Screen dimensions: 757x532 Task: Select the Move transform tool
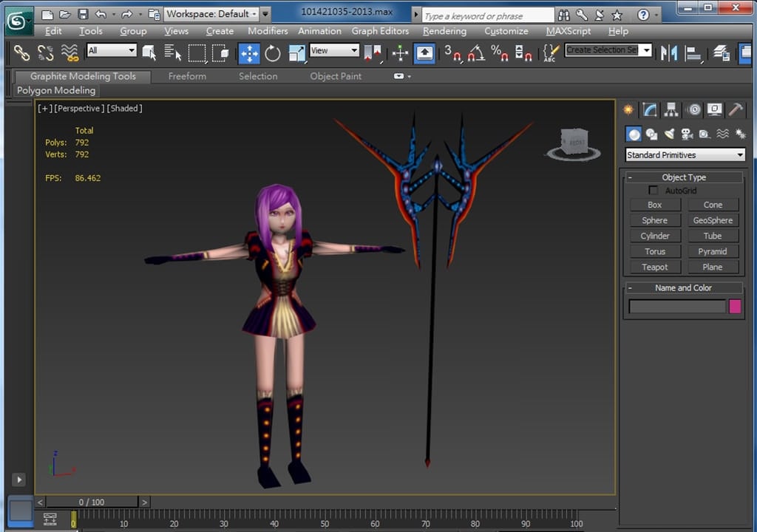coord(249,52)
